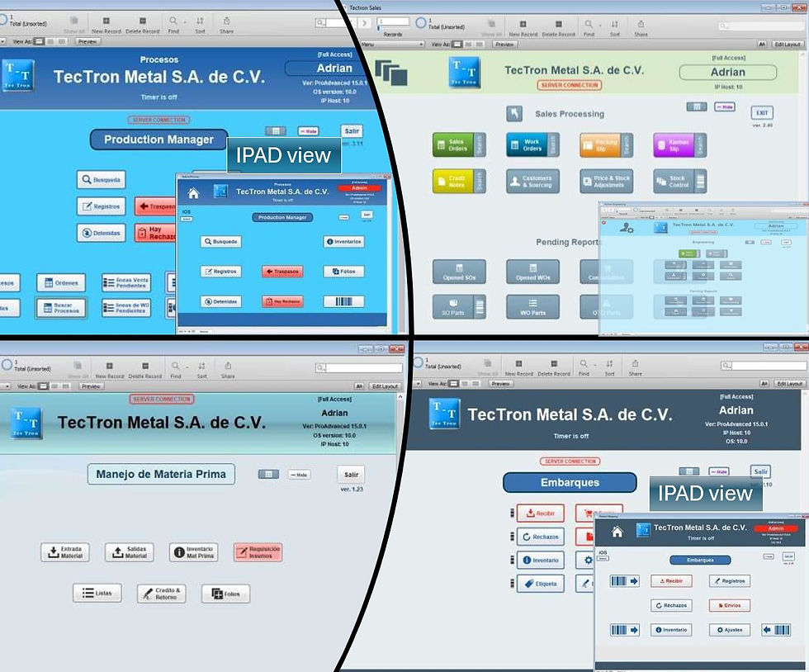Viewport: 809px width, 672px height.
Task: Click Sort in Embarques window toolbar
Action: (x=609, y=367)
